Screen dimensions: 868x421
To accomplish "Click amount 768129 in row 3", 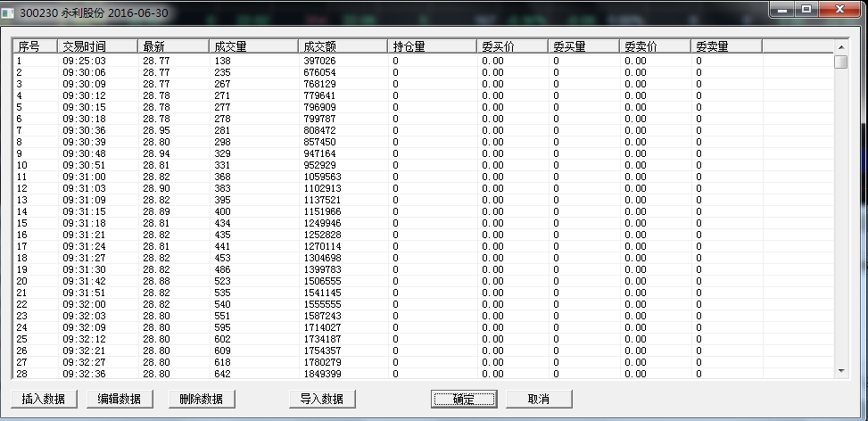I will pos(319,84).
